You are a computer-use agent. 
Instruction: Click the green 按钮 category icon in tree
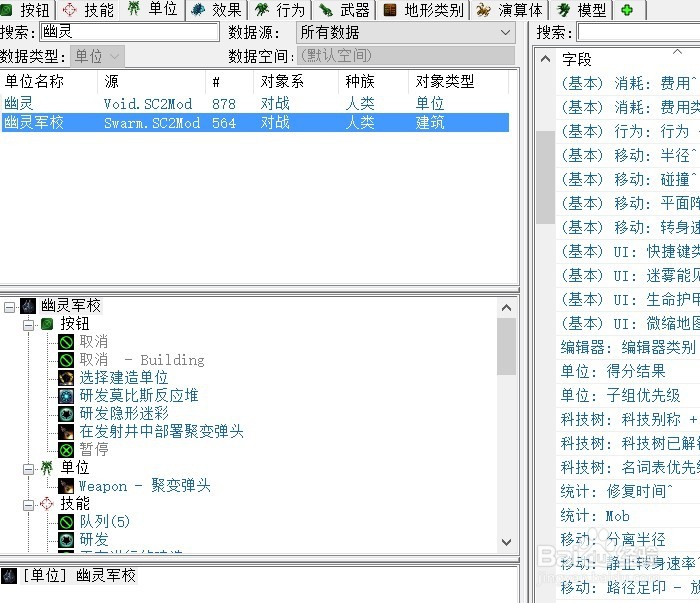pyautogui.click(x=47, y=324)
